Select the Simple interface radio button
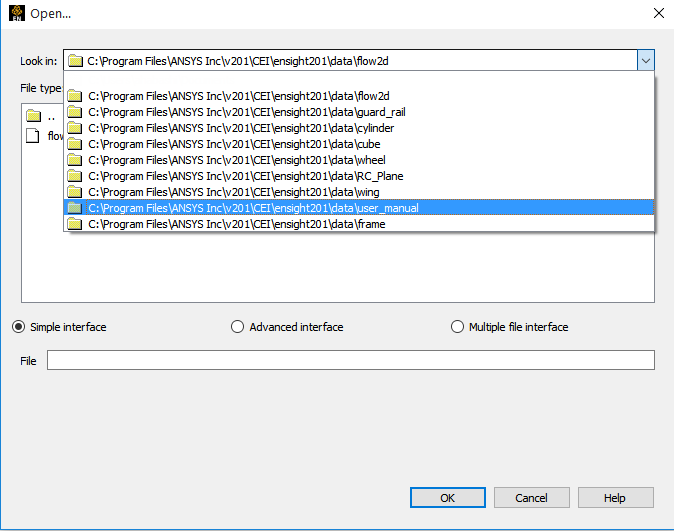 (x=18, y=327)
